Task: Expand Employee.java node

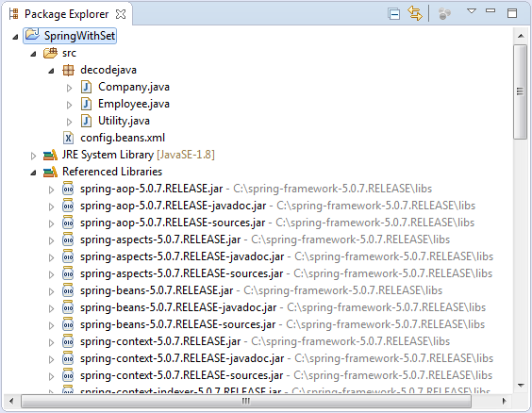Action: tap(69, 105)
